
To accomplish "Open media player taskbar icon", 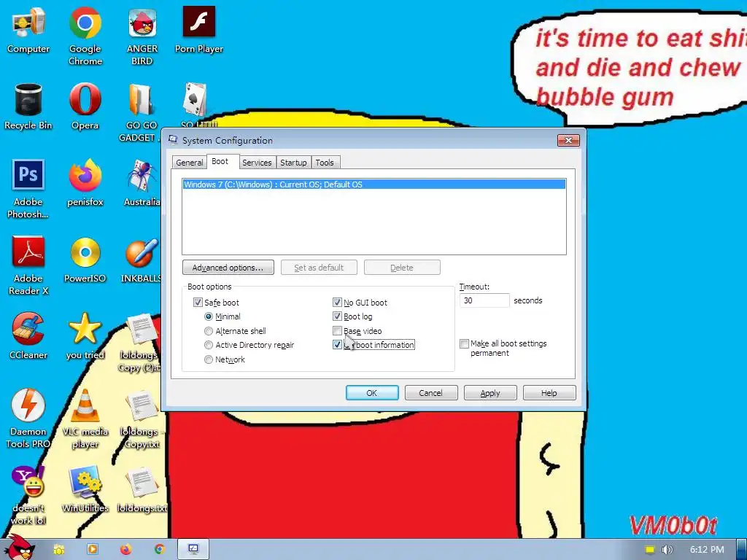I will click(93, 549).
